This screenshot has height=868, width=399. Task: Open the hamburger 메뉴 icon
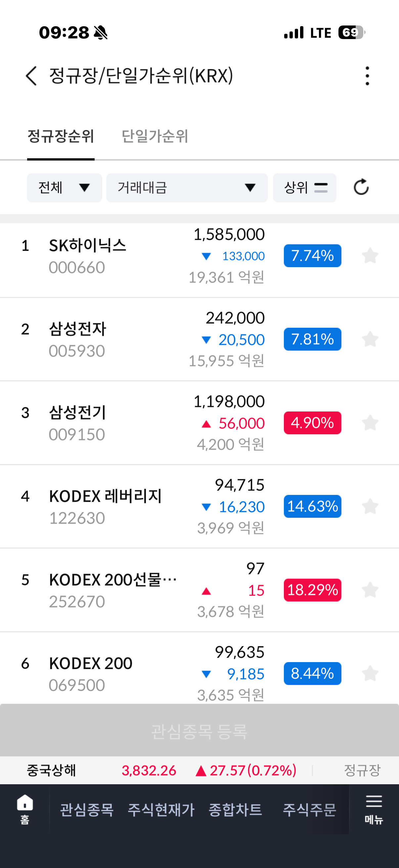pyautogui.click(x=374, y=809)
